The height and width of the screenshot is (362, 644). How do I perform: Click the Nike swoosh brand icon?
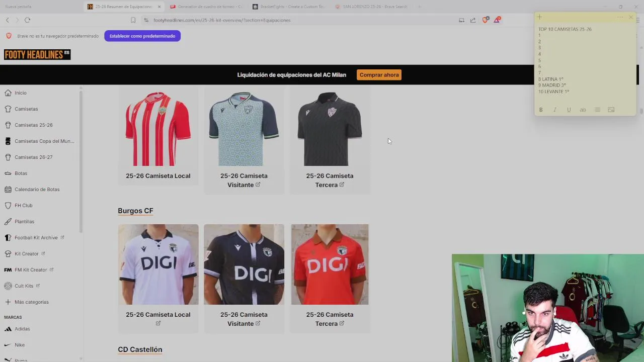[x=8, y=345]
